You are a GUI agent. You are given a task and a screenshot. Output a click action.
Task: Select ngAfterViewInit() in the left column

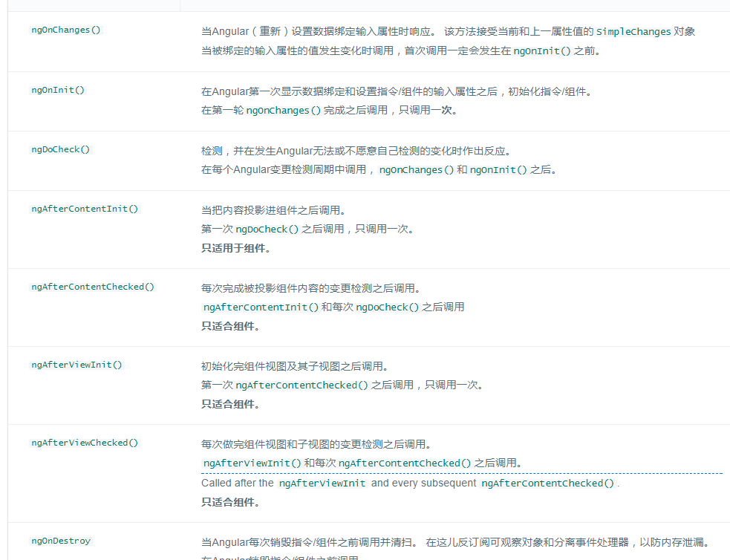[76, 365]
